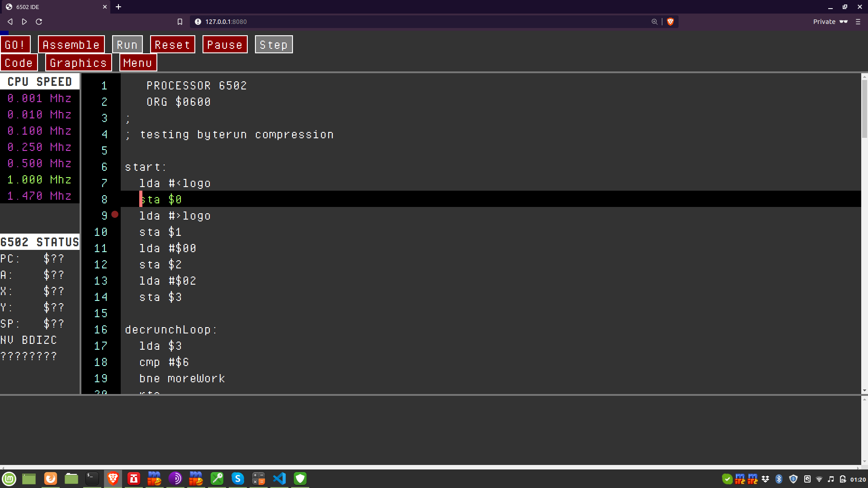Open Skype from the taskbar
The width and height of the screenshot is (868, 488).
[238, 479]
